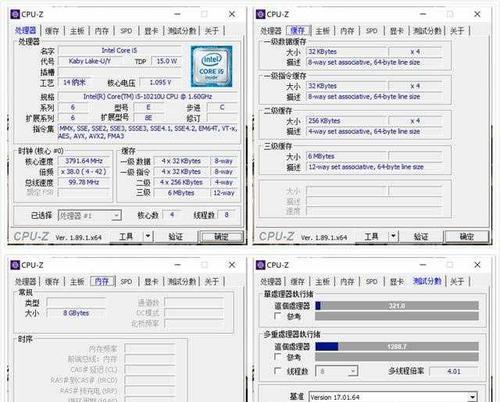This screenshot has height=402, width=500.
Task: Open 内存 tab in the 处理器 window
Action: click(102, 31)
